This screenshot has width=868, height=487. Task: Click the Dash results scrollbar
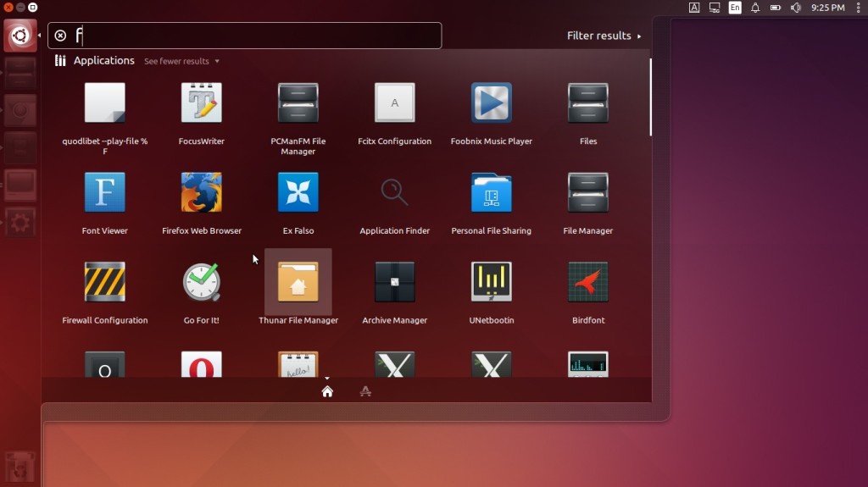click(x=650, y=97)
